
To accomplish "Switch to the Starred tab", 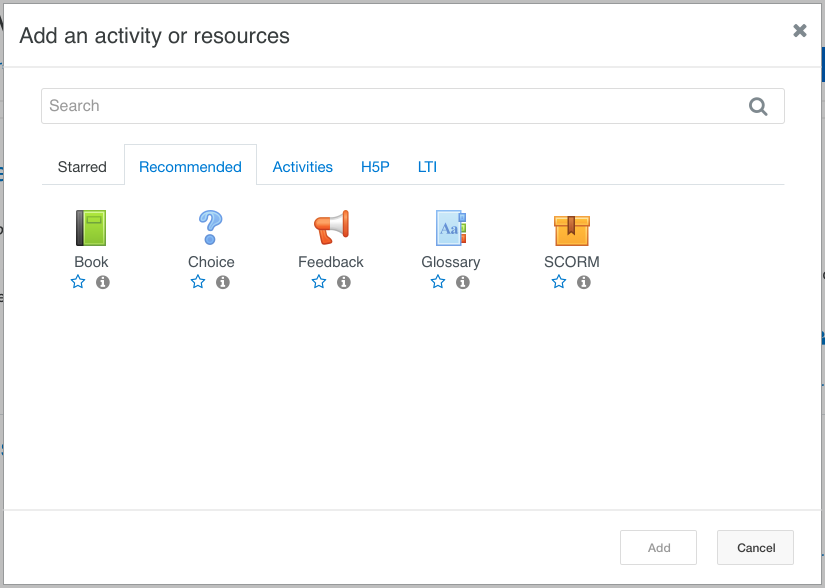I will click(x=82, y=167).
